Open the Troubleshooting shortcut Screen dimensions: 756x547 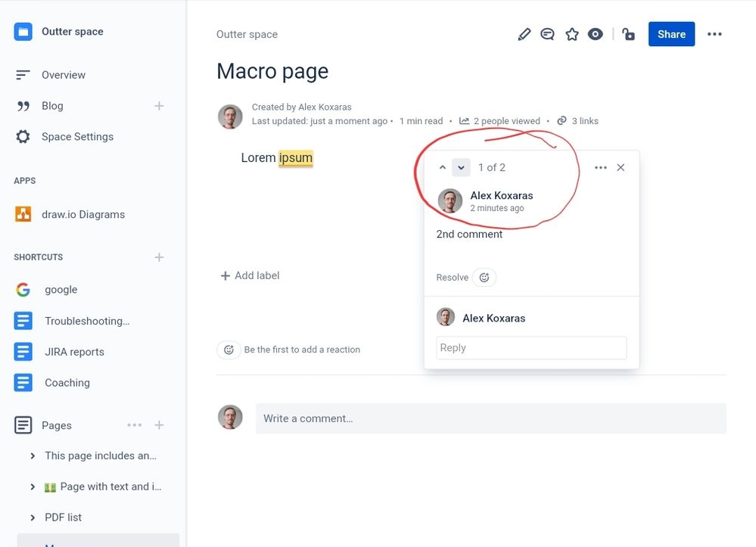[x=87, y=321]
